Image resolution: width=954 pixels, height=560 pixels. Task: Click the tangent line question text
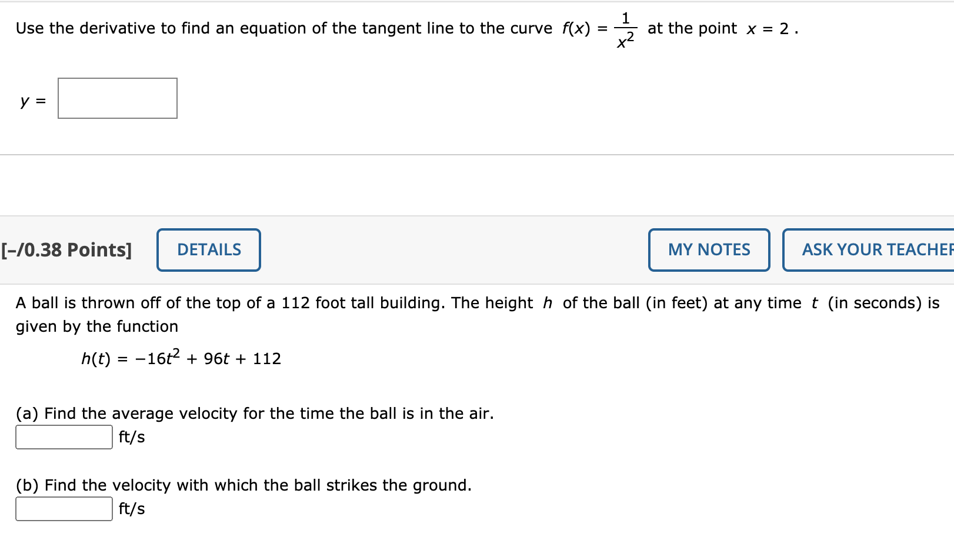(x=282, y=28)
